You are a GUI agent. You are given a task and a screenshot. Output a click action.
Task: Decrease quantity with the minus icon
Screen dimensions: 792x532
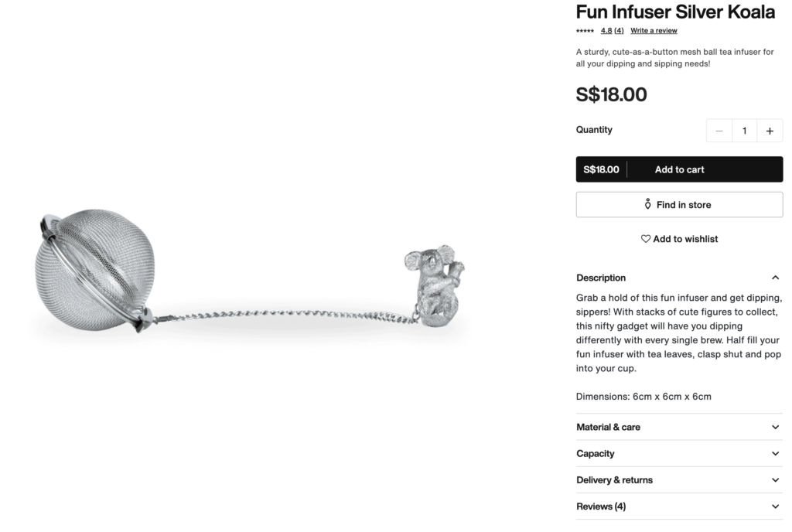[719, 131]
